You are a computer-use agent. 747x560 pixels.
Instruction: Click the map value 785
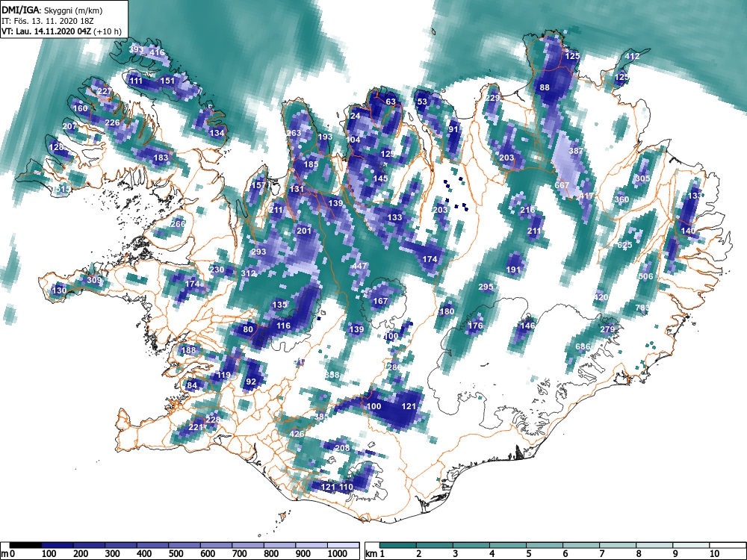tap(642, 308)
